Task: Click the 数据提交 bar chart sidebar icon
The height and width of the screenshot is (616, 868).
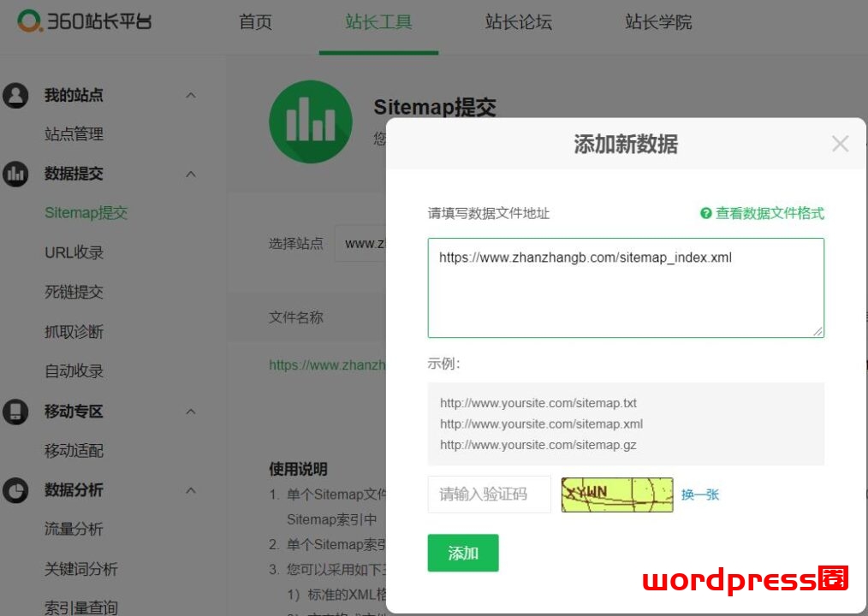Action: 15,174
